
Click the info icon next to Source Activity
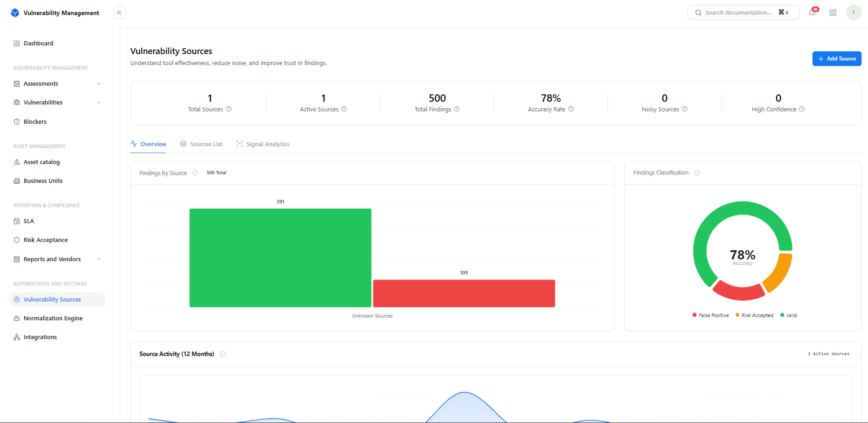point(223,354)
